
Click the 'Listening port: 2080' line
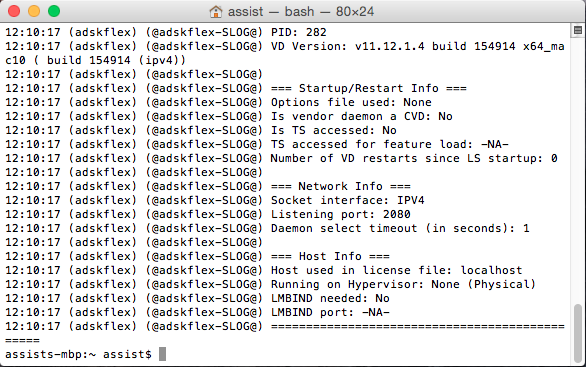(x=340, y=214)
